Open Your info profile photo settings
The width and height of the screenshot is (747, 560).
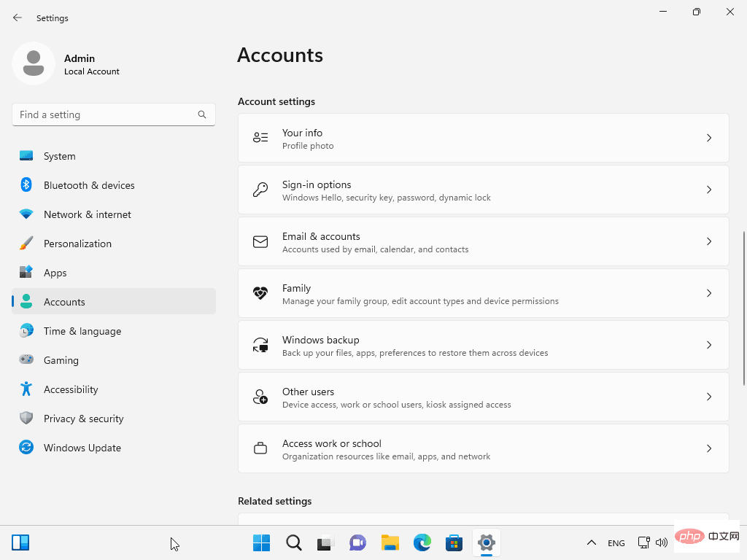(x=484, y=138)
